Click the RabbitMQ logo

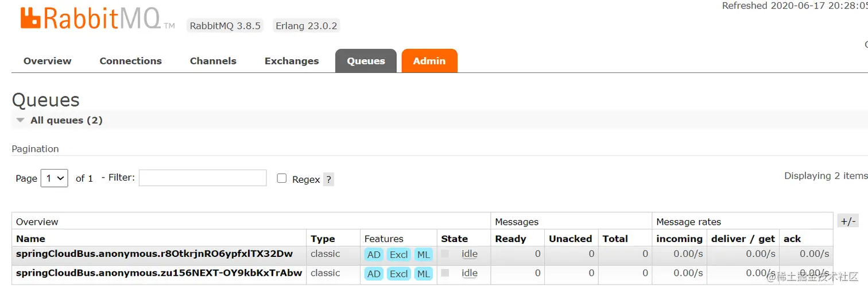[x=98, y=18]
